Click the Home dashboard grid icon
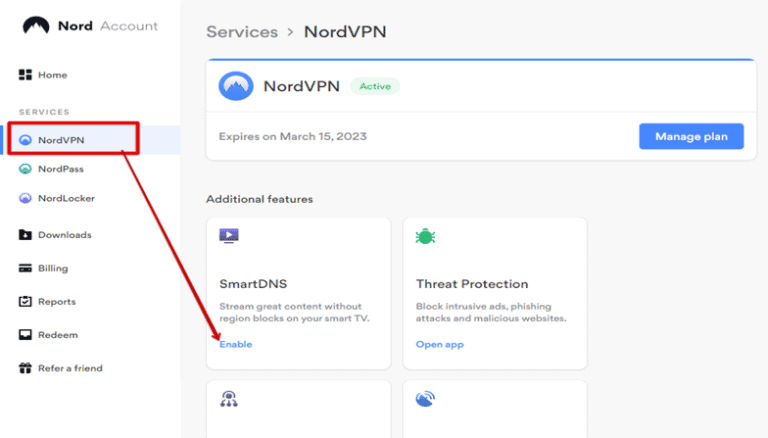The height and width of the screenshot is (438, 768). coord(25,74)
